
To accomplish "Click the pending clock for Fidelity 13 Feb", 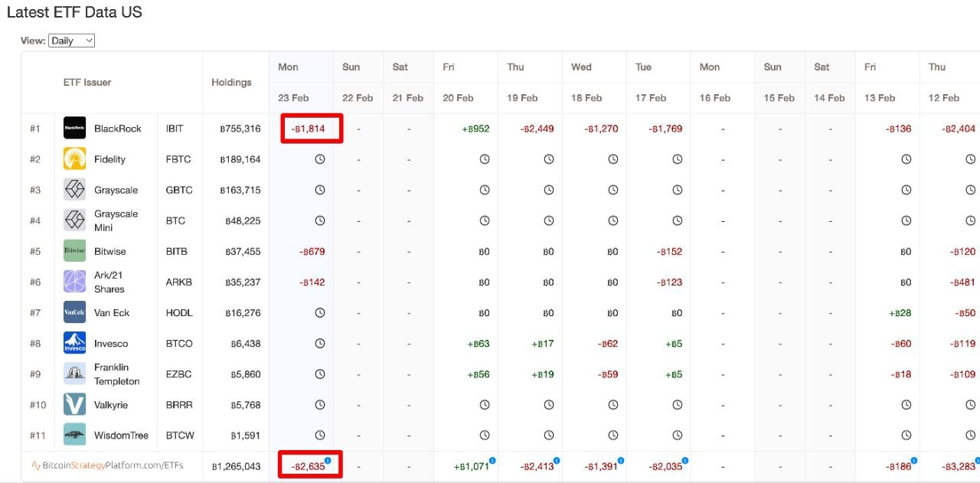I will 906,159.
